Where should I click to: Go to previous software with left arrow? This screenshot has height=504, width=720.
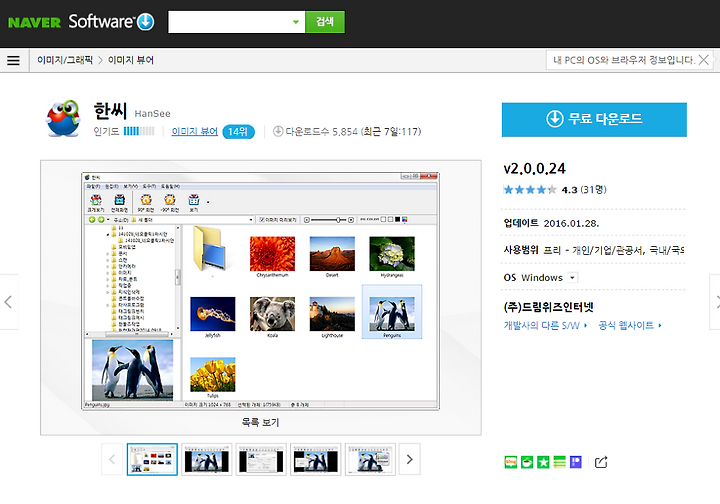(8, 302)
